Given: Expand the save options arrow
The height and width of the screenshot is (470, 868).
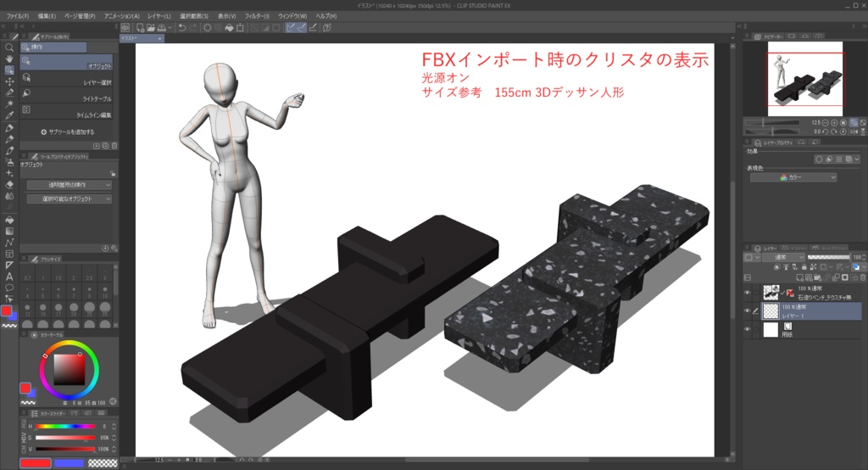Looking at the screenshot, I should point(170,27).
